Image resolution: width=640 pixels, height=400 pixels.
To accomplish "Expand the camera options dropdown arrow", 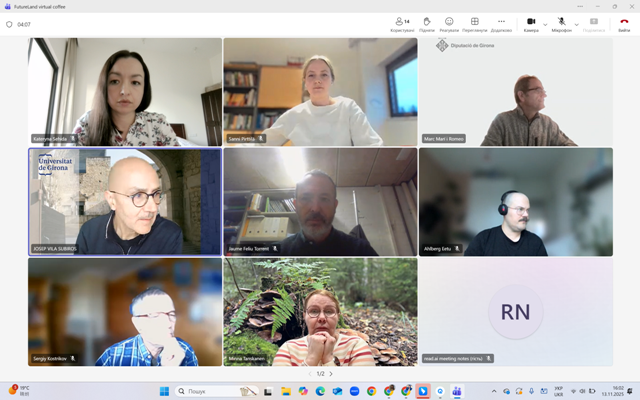I will [545, 23].
